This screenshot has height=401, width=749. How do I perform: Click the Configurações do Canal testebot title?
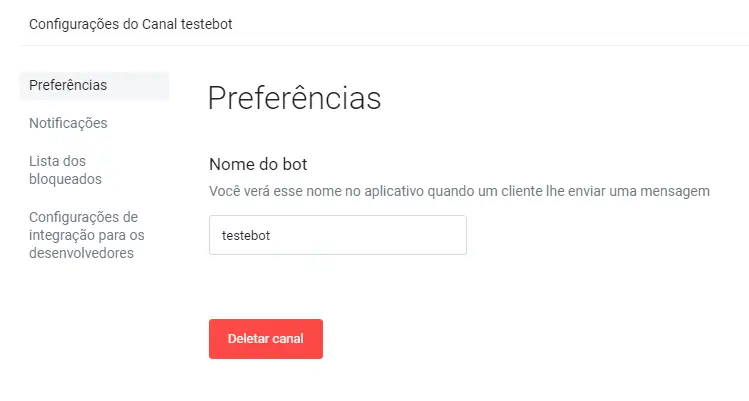131,23
